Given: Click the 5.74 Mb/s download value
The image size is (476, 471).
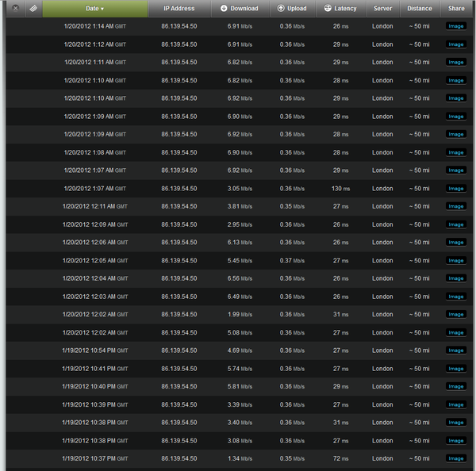Looking at the screenshot, I should tap(240, 369).
